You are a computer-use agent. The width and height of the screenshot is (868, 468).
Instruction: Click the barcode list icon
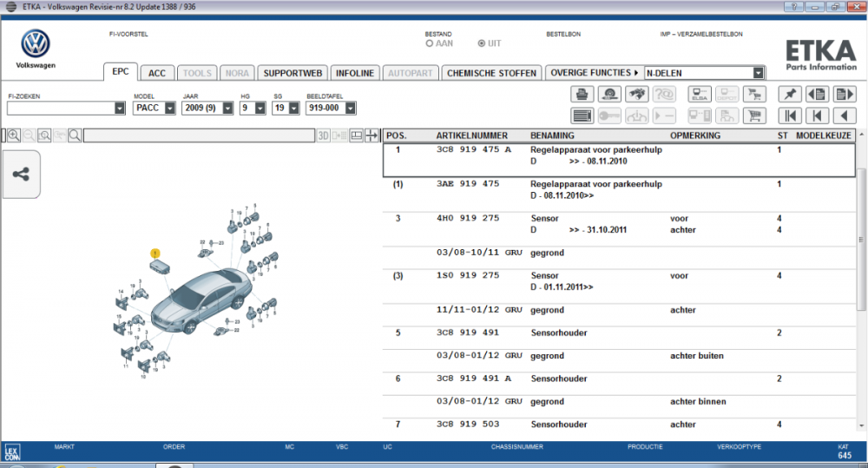coord(582,115)
